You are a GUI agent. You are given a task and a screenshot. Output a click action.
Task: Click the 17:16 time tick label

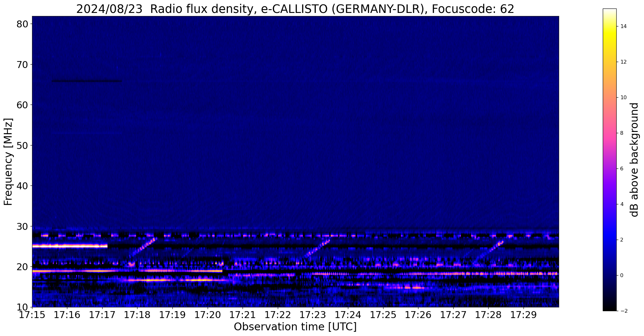click(x=67, y=315)
